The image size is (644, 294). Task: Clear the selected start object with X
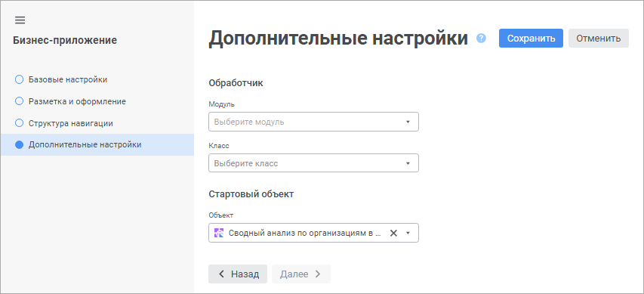pos(393,233)
